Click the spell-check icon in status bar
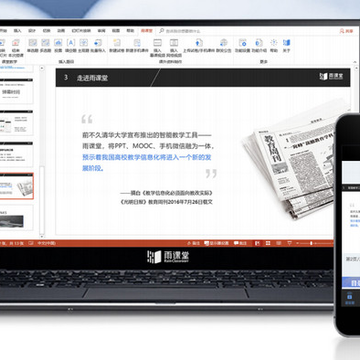The image size is (360, 360). [x=30, y=243]
